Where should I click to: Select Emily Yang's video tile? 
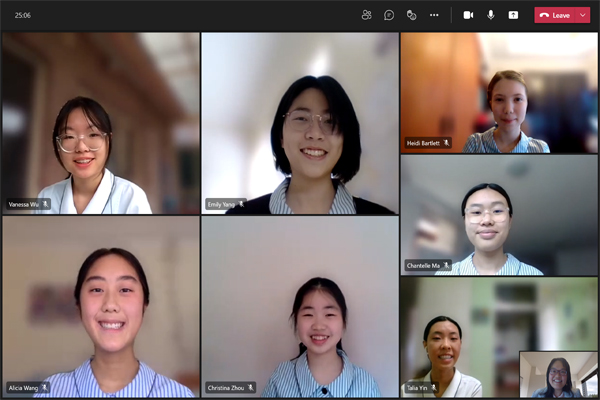pyautogui.click(x=300, y=122)
